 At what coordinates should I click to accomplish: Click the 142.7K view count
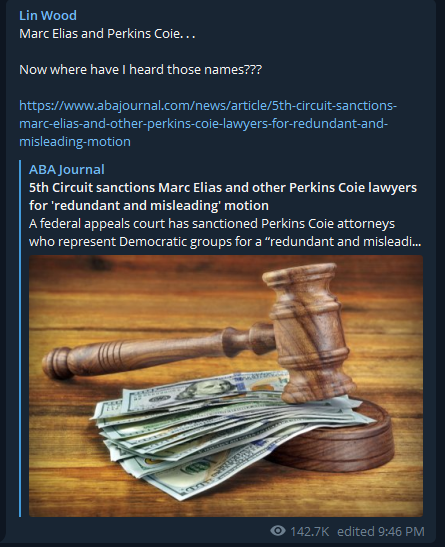point(310,531)
